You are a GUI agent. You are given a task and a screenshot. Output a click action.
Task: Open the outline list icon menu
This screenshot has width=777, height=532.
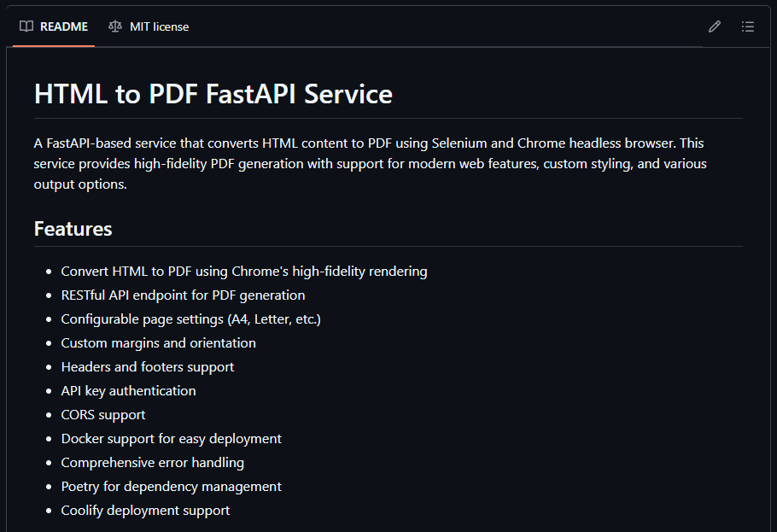(748, 26)
